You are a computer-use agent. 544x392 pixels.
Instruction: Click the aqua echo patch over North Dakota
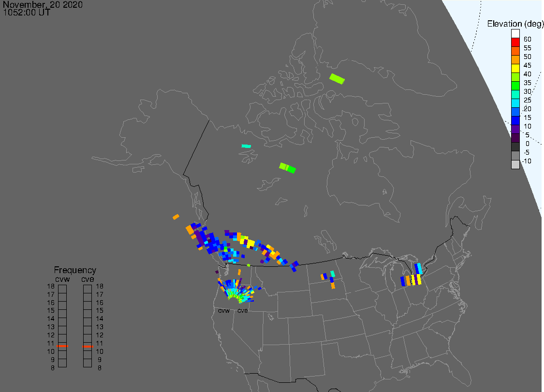tap(333, 274)
